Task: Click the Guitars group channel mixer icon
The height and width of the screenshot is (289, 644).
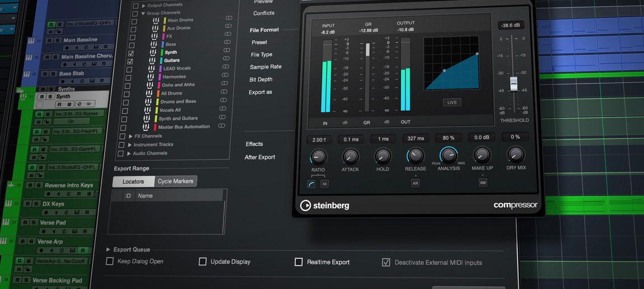Action: click(153, 60)
